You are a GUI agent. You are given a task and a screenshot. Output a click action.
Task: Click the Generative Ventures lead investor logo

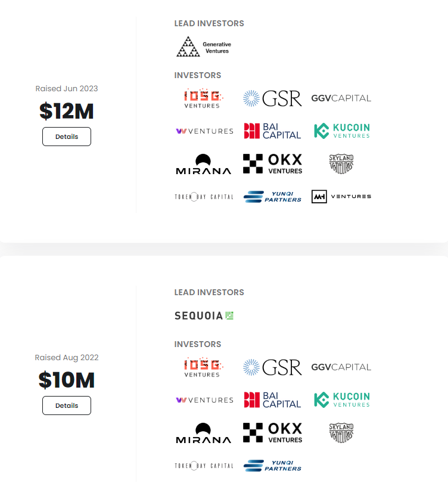coord(204,47)
